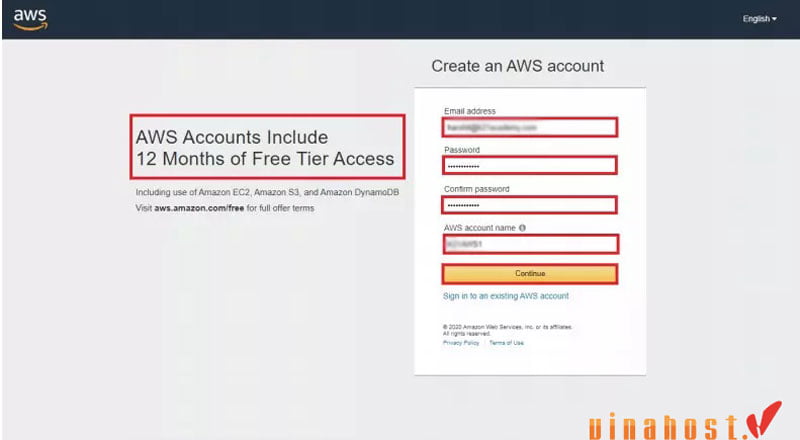The height and width of the screenshot is (440, 800).
Task: Click the 'Confirm password' label
Action: click(x=477, y=189)
